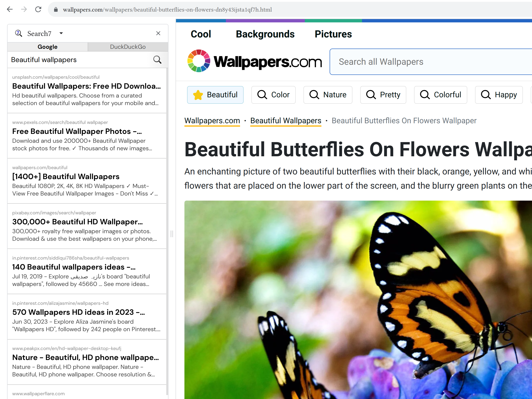The width and height of the screenshot is (532, 399).
Task: Select the Pretty search tag
Action: pyautogui.click(x=383, y=95)
